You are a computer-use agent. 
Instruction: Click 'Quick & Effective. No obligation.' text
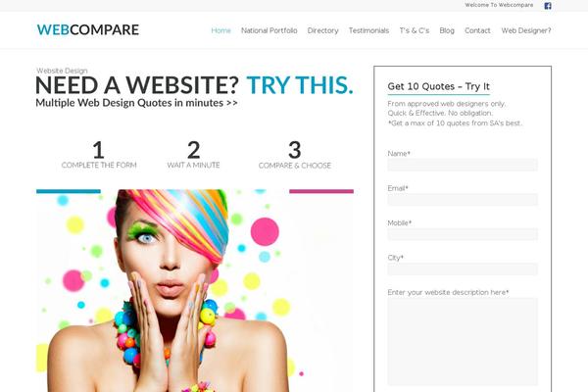[x=440, y=113]
